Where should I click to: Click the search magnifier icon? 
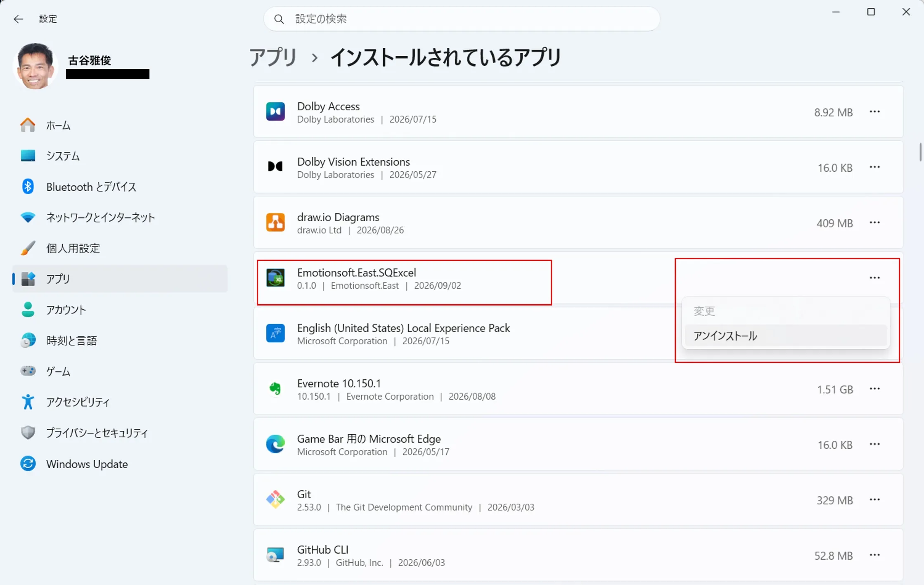(x=279, y=19)
